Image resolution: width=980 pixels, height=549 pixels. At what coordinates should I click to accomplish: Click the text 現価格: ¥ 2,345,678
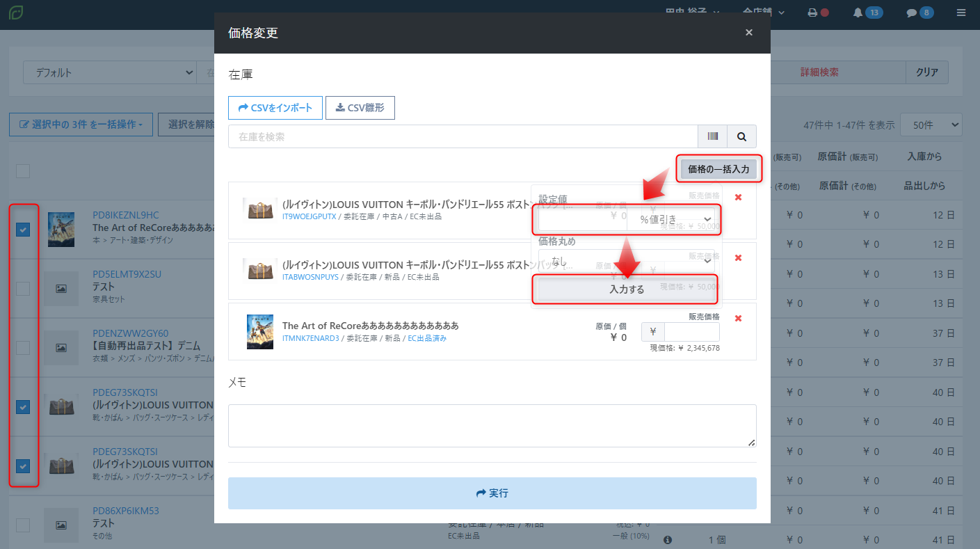[685, 348]
